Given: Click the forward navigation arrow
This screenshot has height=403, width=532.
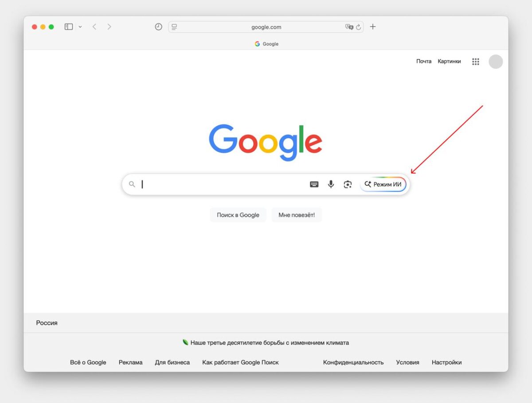Looking at the screenshot, I should tap(109, 27).
